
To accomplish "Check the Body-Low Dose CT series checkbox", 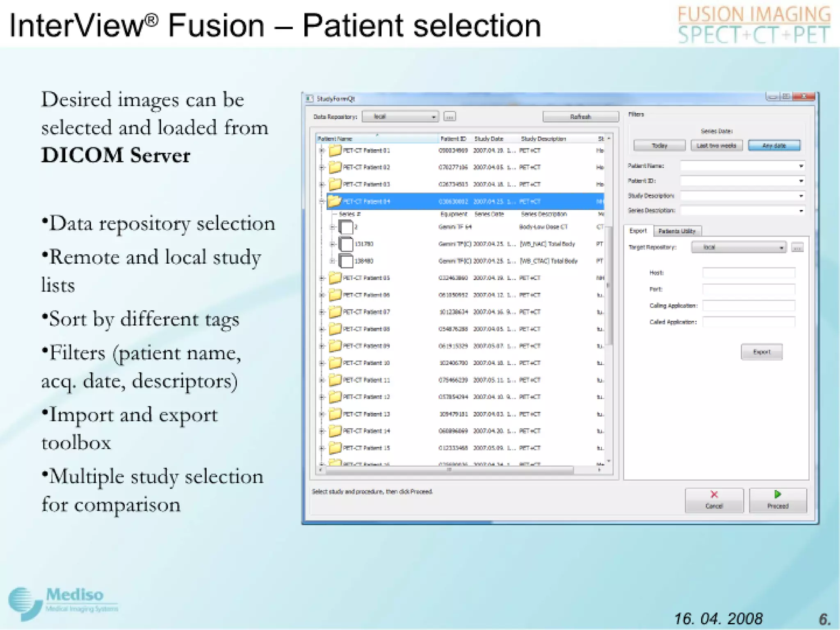I will 346,227.
